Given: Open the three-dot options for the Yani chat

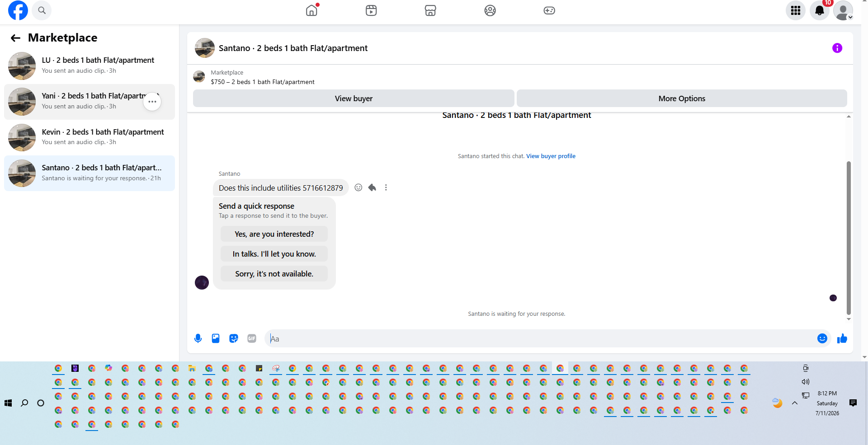Looking at the screenshot, I should pyautogui.click(x=152, y=102).
